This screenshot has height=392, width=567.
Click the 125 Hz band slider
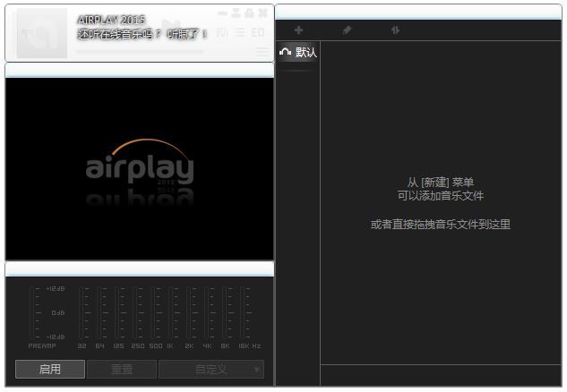pos(117,313)
